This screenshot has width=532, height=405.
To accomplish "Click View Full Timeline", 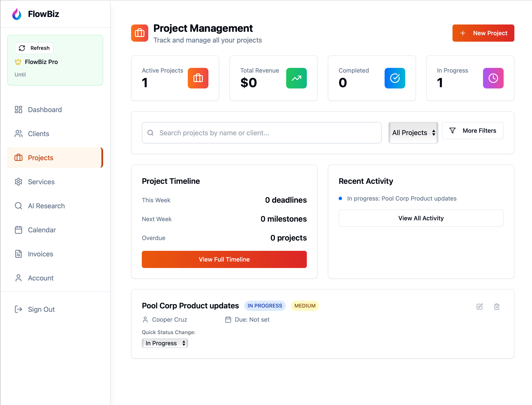I will 224,259.
